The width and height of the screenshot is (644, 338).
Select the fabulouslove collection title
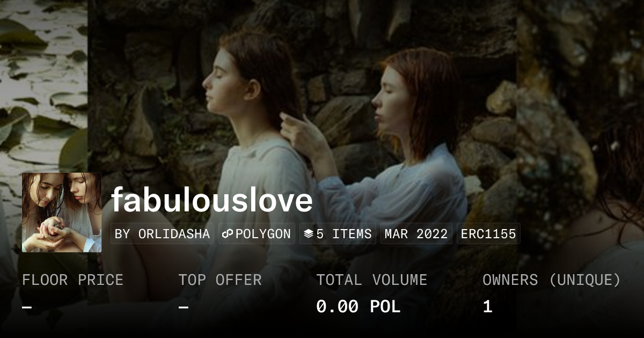coord(212,200)
